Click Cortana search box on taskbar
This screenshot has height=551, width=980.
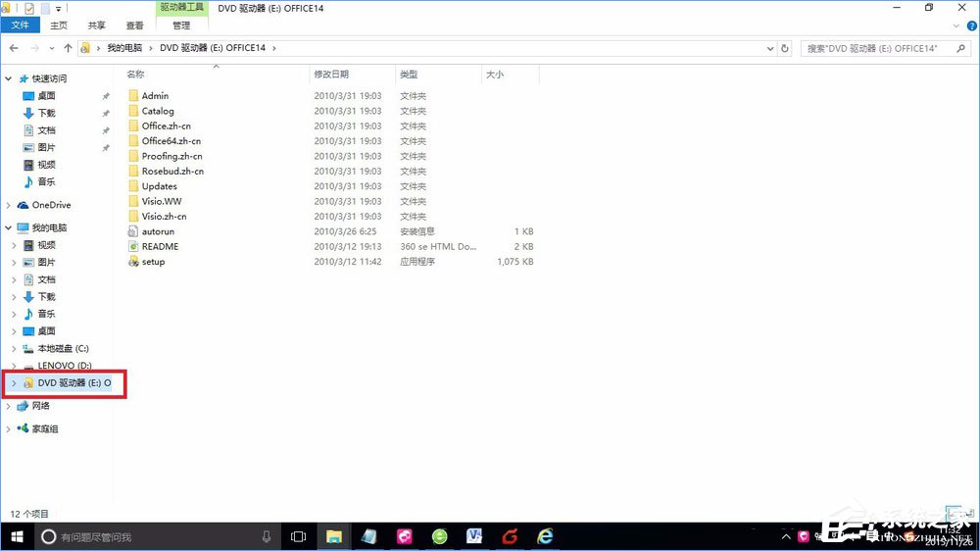(x=156, y=536)
